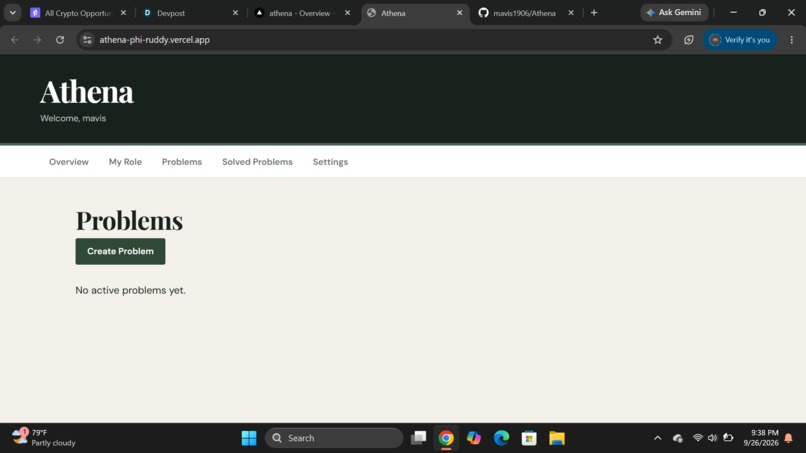Screen dimensions: 806x453
Task: Close the Devpost tab
Action: (235, 13)
